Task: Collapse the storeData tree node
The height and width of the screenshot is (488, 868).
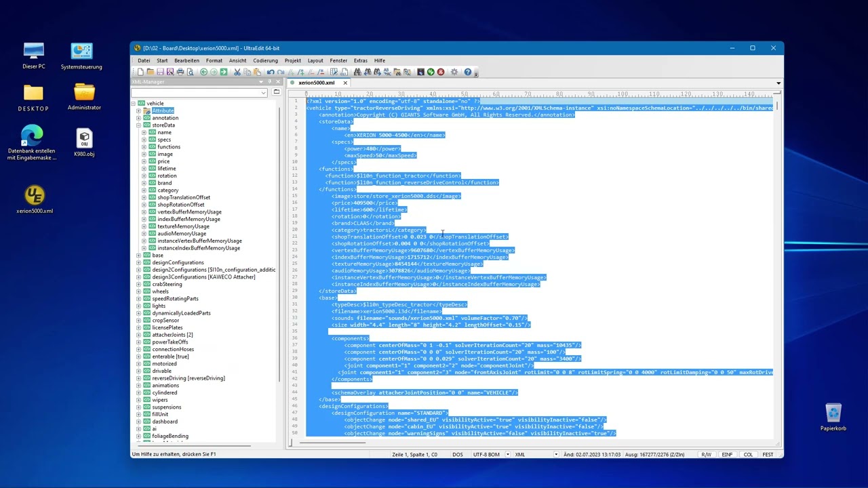Action: coord(138,125)
